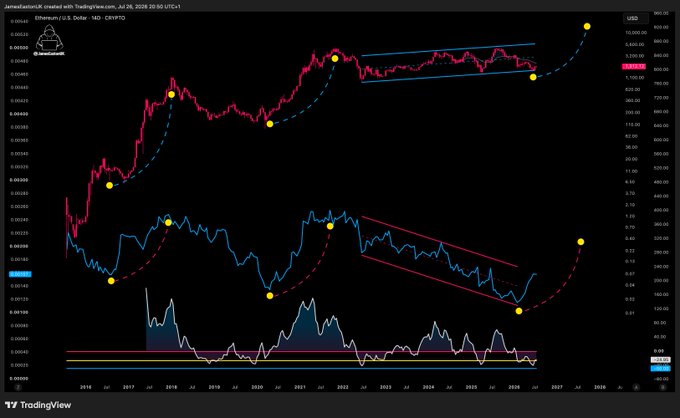Click the 2018 label on the time axis
680x418 pixels.
point(171,387)
